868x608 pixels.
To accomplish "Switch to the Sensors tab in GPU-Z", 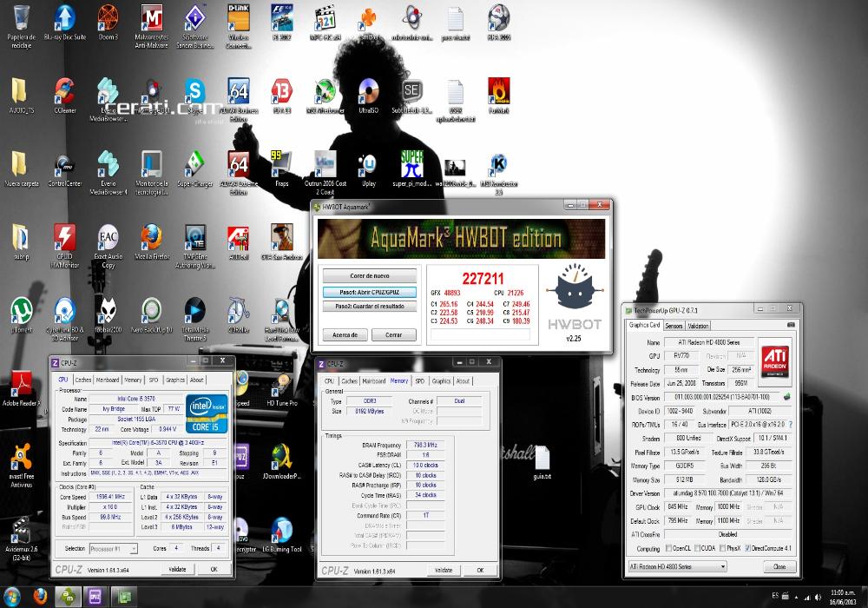I will coord(674,326).
